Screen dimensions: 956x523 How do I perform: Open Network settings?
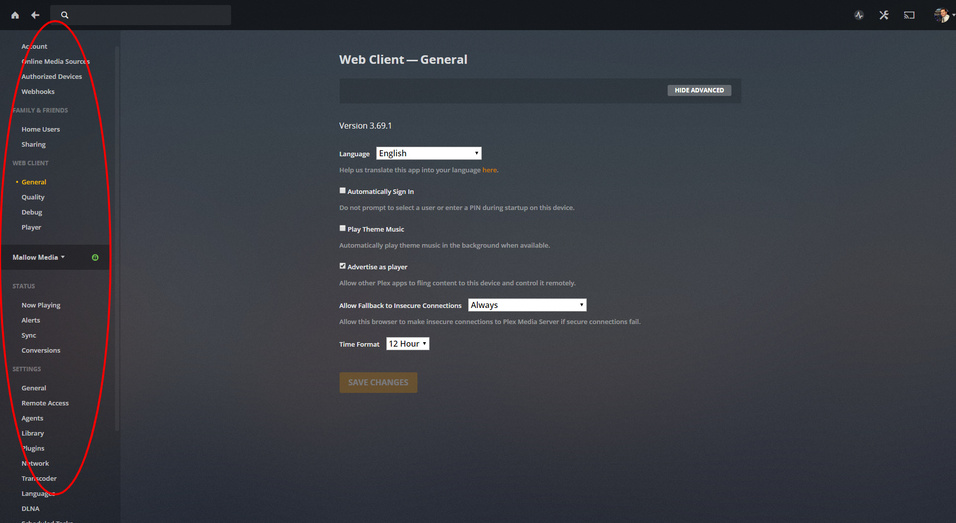[x=35, y=464]
